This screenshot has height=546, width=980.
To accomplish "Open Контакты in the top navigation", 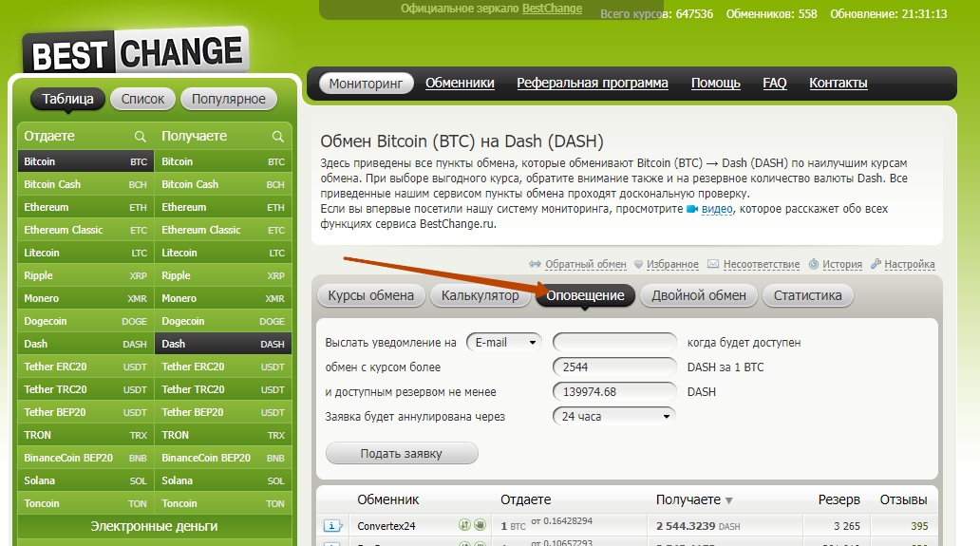I will pos(839,84).
